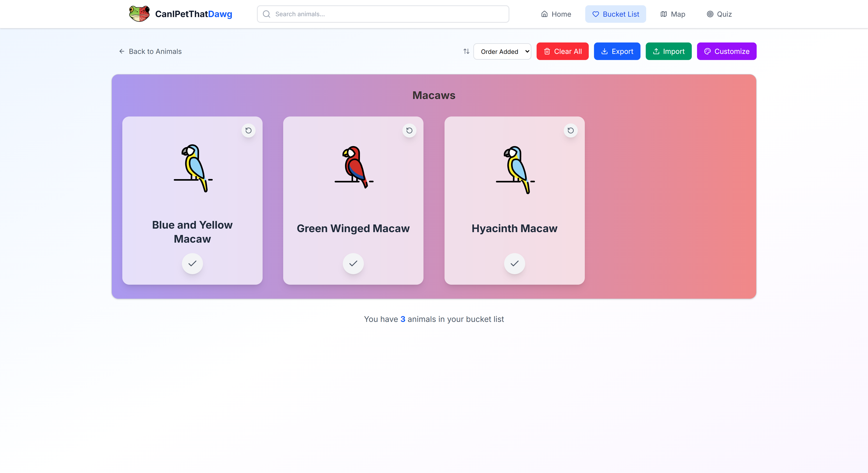The width and height of the screenshot is (868, 473).
Task: Open the Home nav item
Action: tap(556, 14)
